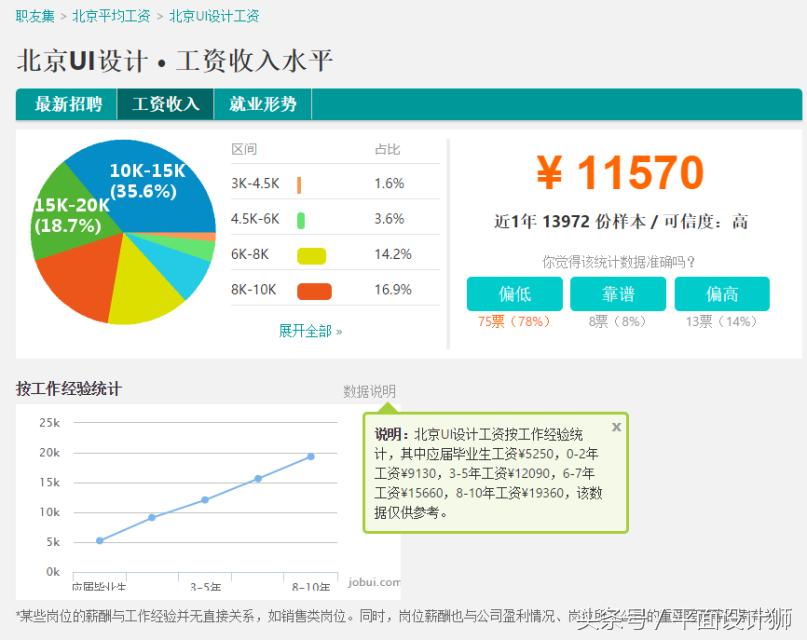This screenshot has height=640, width=807.
Task: Click the yellow 6K-8K legend bar
Action: tap(311, 255)
